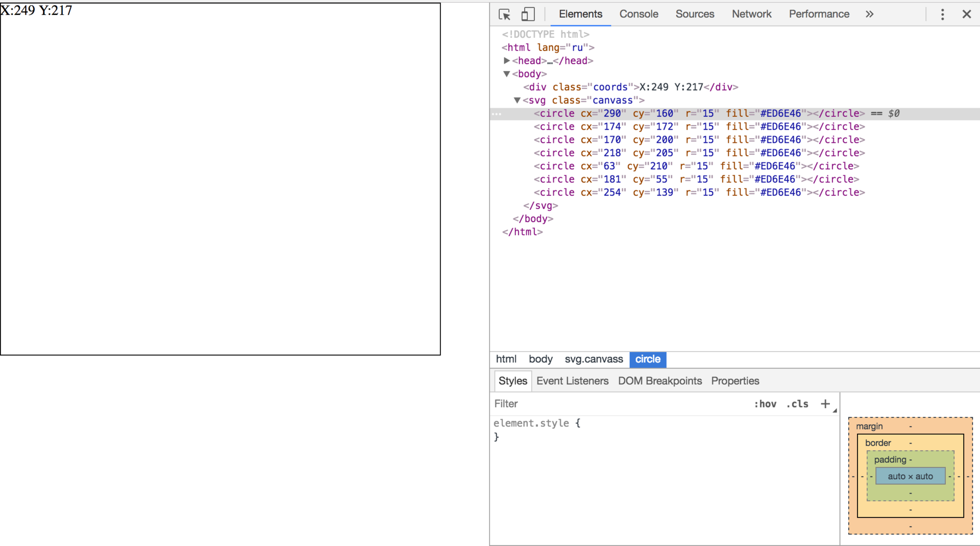Select body in the breadcrumb bar
Image resolution: width=980 pixels, height=546 pixels.
541,359
